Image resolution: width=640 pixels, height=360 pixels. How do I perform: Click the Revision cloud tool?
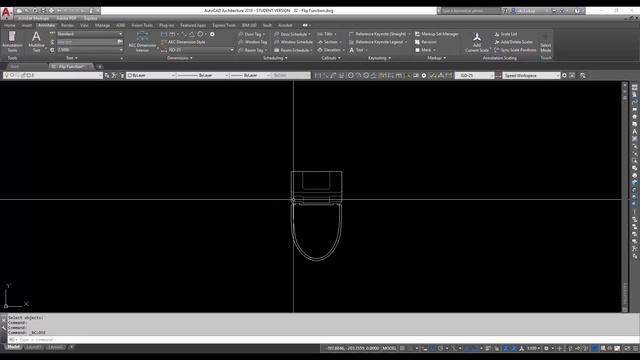[x=426, y=42]
